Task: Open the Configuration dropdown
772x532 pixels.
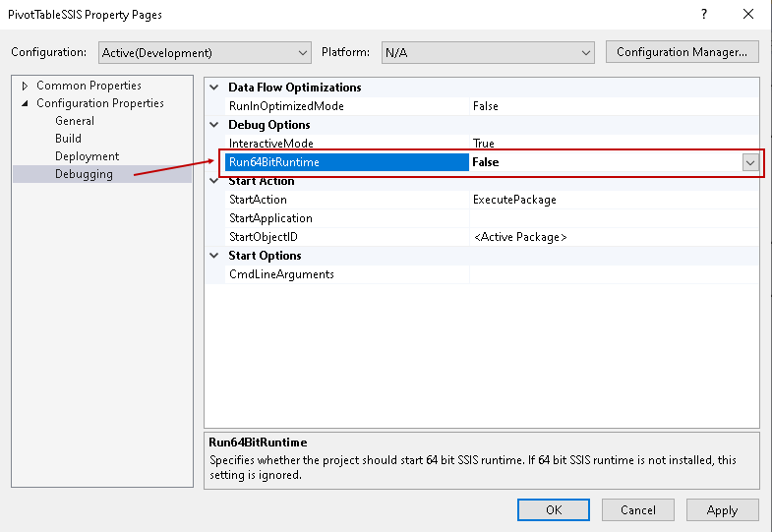Action: (x=205, y=52)
